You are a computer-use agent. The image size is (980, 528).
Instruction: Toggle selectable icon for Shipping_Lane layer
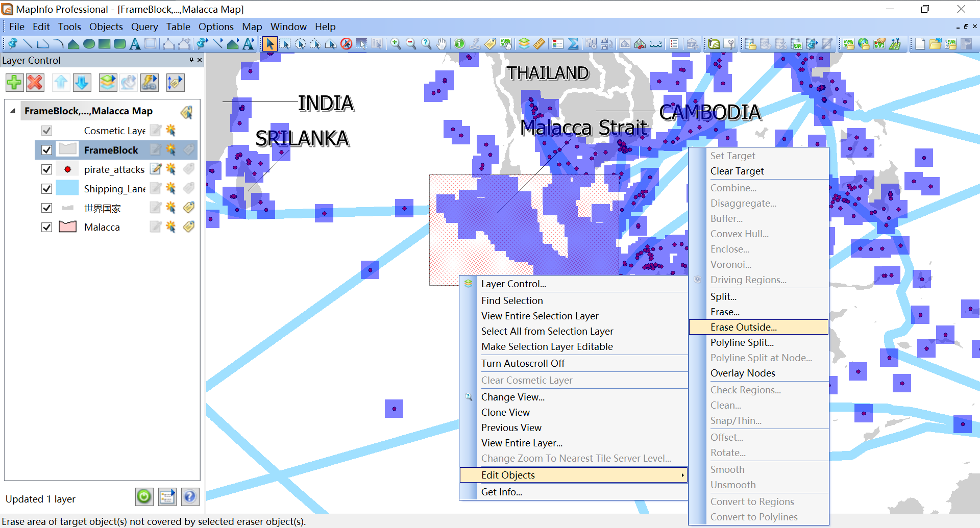point(171,189)
